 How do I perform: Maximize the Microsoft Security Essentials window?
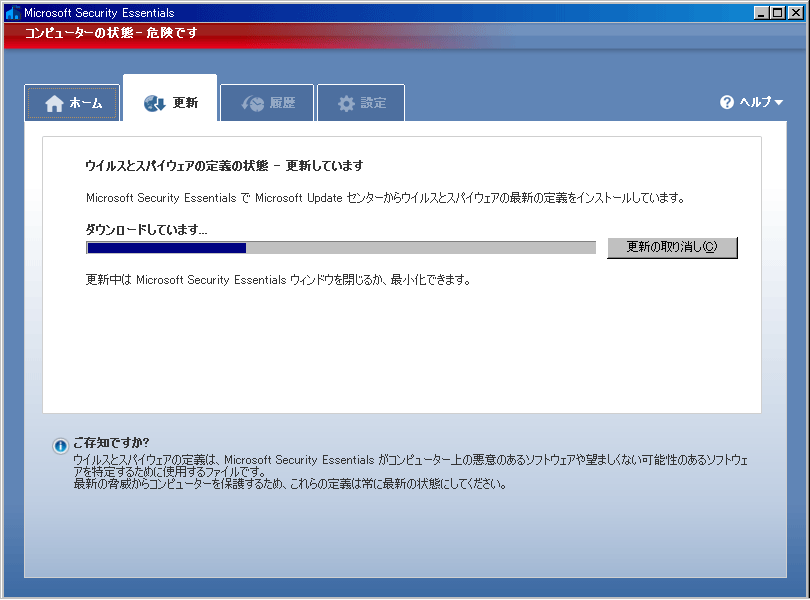click(x=777, y=13)
